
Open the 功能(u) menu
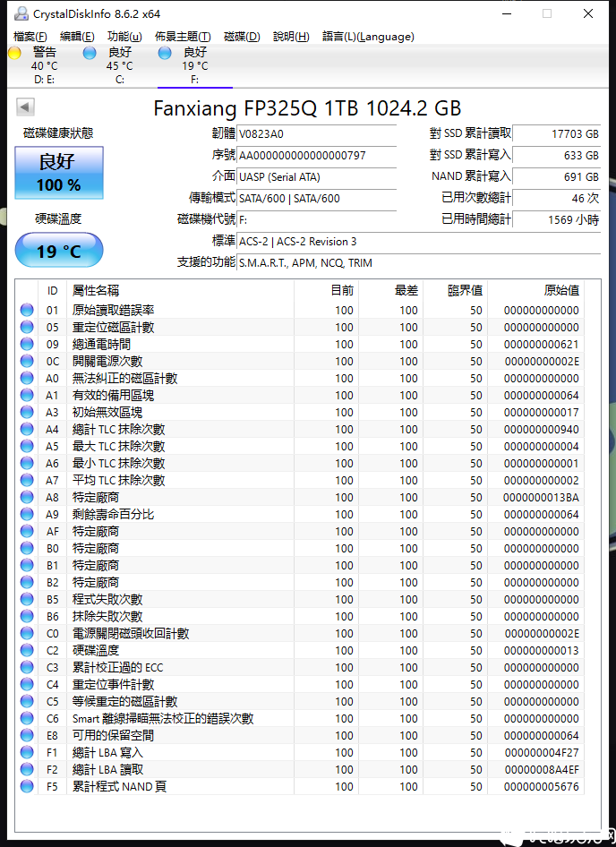click(124, 37)
